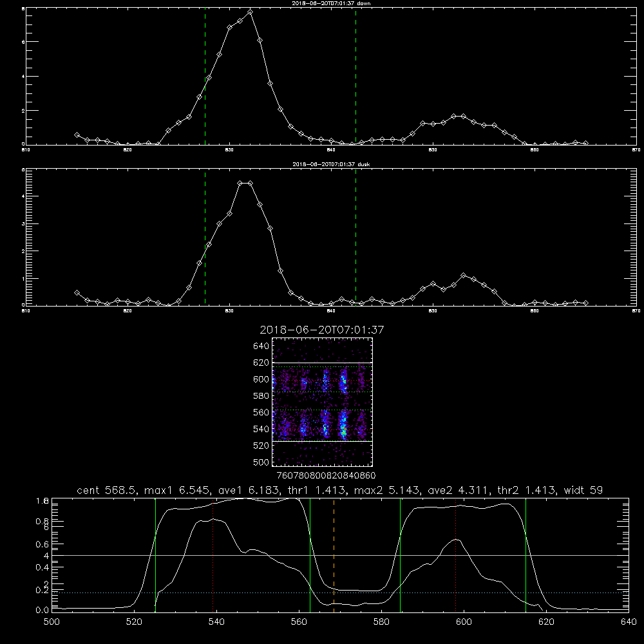
Task: Click the spectrogram image in the center
Action: pos(323,402)
